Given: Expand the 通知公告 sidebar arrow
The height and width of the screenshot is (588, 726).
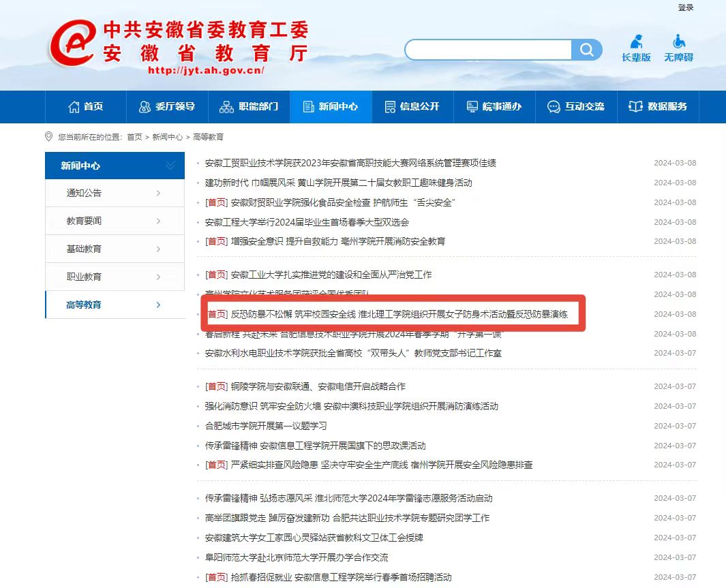Looking at the screenshot, I should 158,194.
